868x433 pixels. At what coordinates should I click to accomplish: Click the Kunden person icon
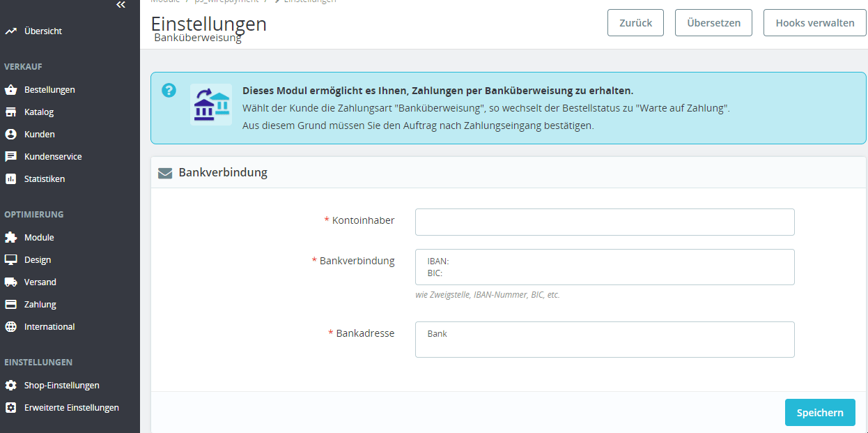click(10, 135)
